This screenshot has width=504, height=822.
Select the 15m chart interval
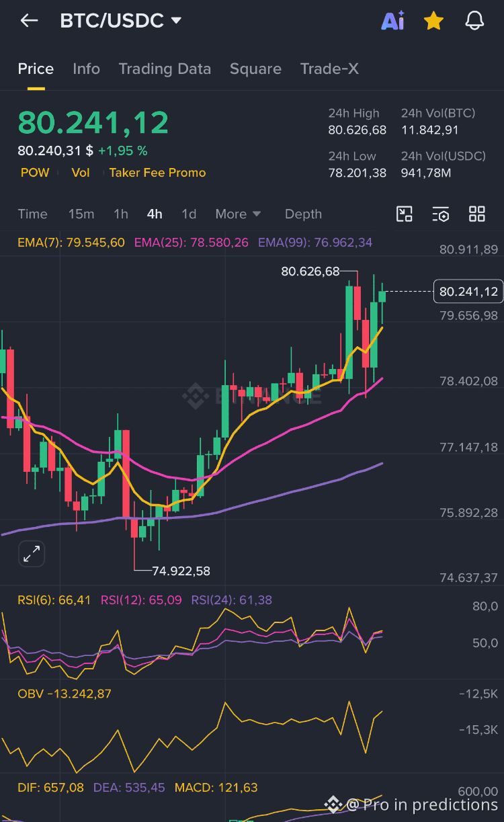[x=81, y=214]
